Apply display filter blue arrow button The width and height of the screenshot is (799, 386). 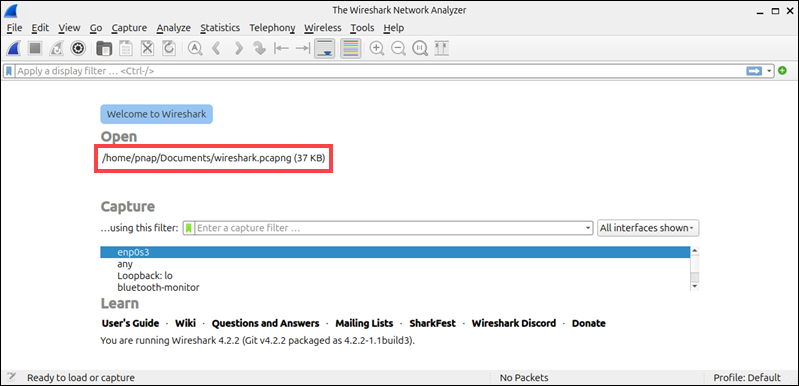click(x=754, y=71)
